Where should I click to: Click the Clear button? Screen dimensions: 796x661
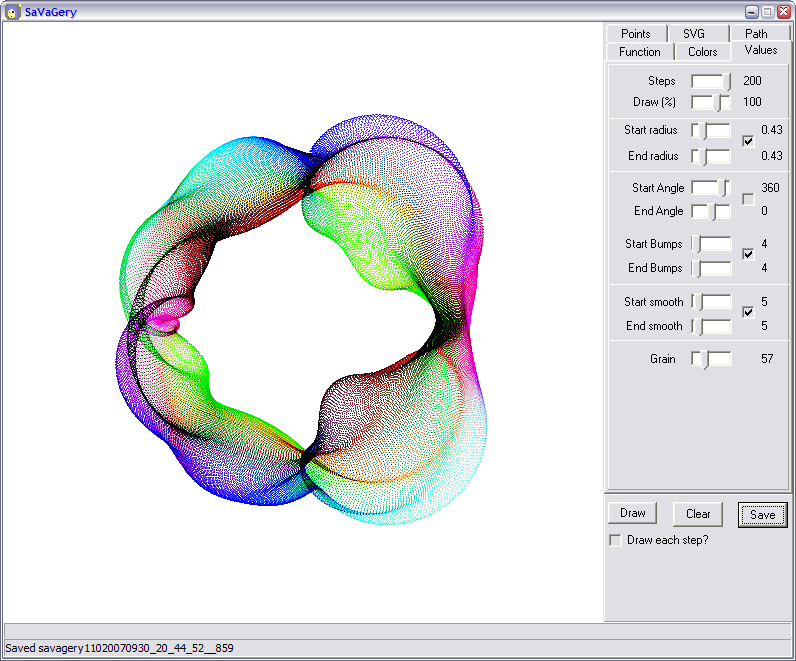pos(698,514)
